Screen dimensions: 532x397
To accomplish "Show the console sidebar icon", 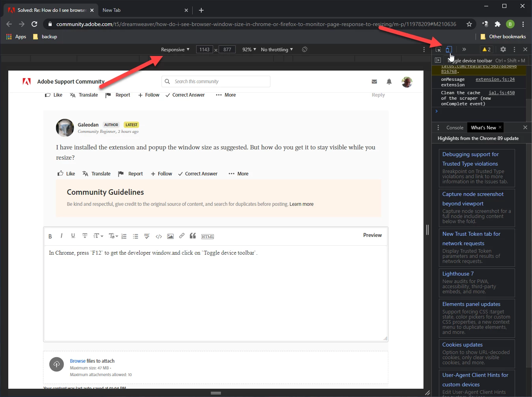I will tap(438, 60).
